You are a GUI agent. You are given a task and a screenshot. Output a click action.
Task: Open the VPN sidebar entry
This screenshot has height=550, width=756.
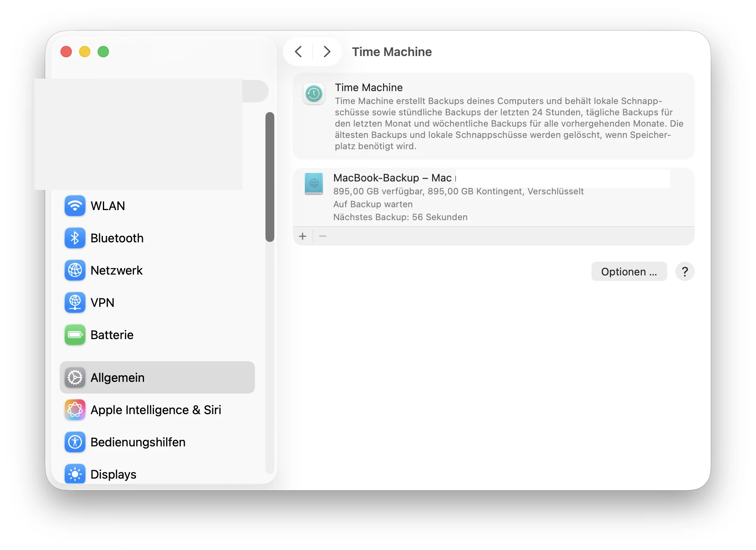[x=157, y=302]
